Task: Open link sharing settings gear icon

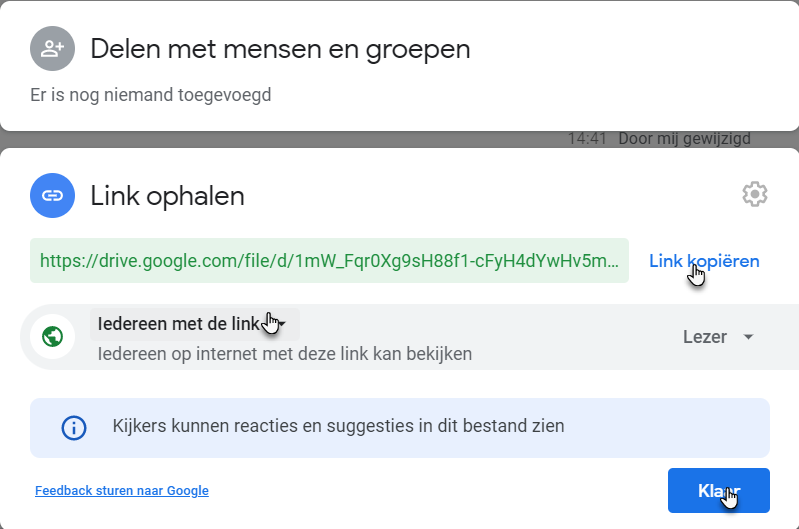Action: [755, 194]
